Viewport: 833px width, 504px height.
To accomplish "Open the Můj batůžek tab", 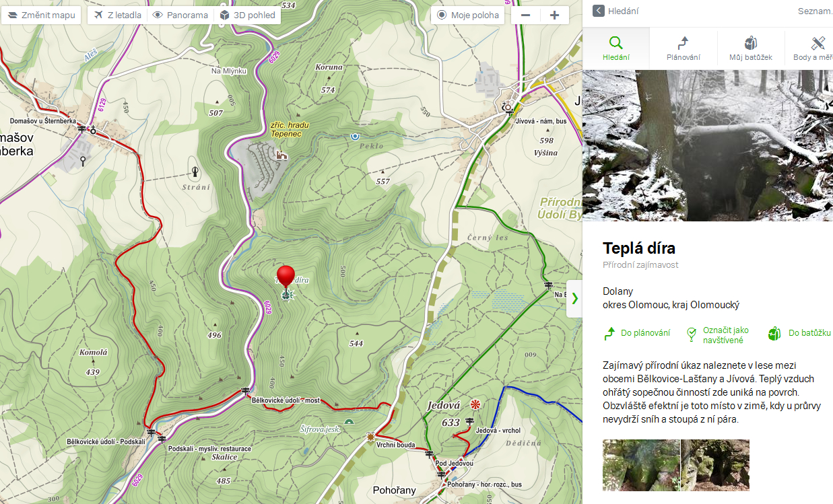I will (751, 48).
